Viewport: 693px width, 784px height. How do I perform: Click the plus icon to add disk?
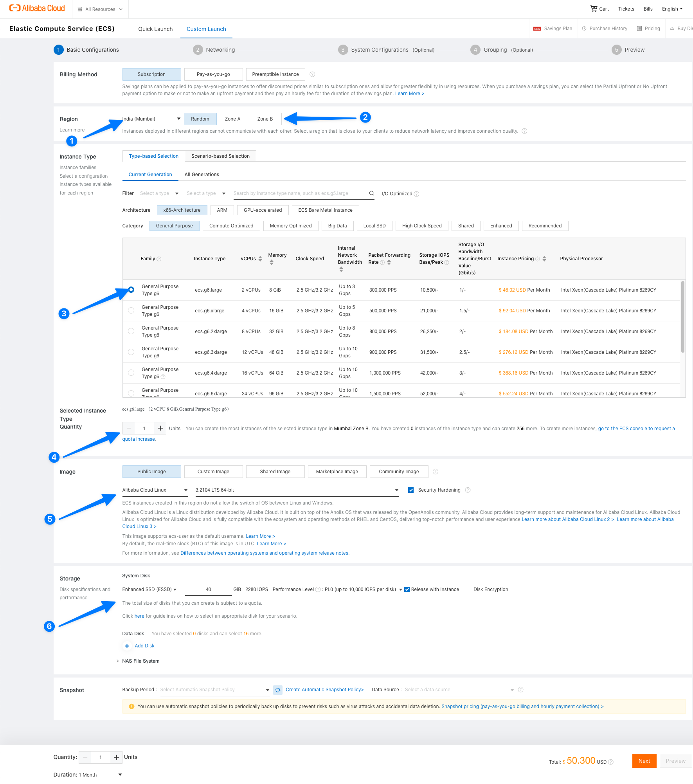(127, 646)
